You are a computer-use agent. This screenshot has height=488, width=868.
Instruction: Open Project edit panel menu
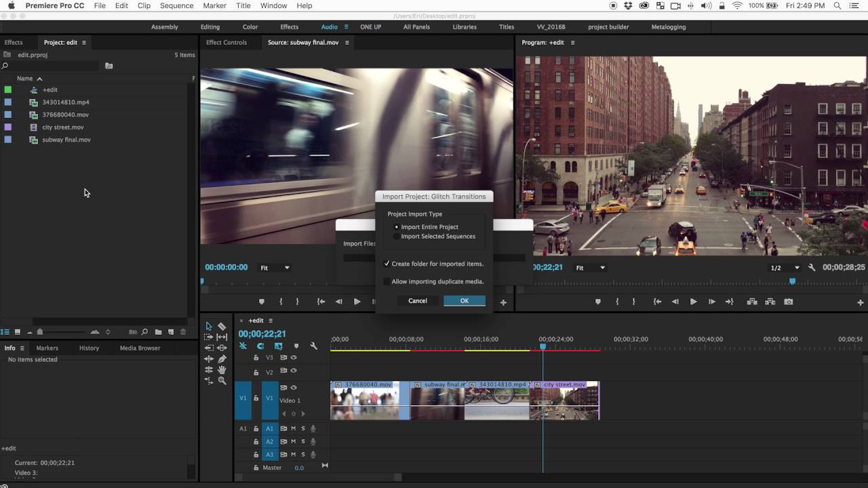84,43
